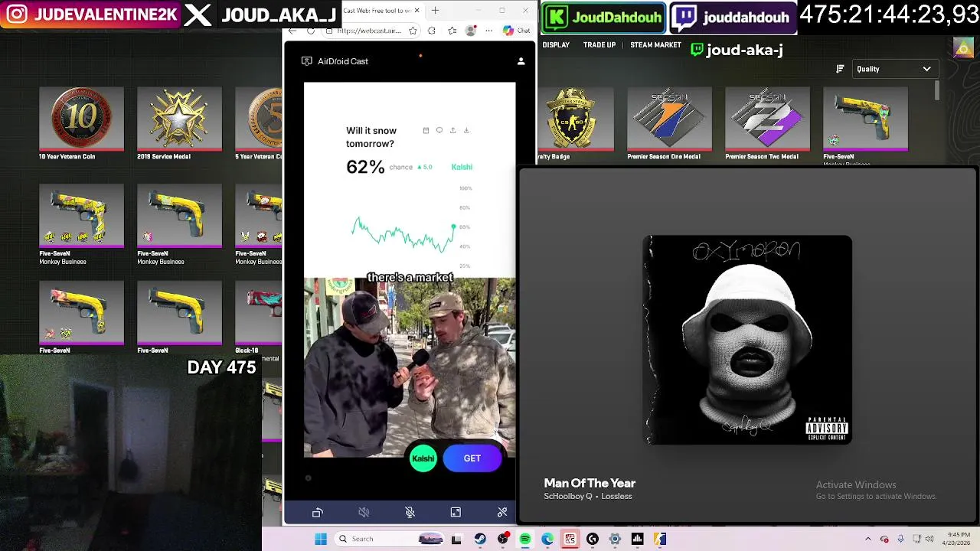Open the browser extensions puzzle icon
The width and height of the screenshot is (980, 551).
(x=432, y=31)
